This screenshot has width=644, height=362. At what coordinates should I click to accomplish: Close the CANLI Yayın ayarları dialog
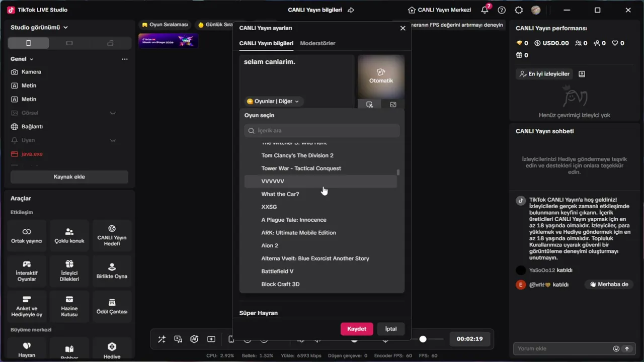pos(403,28)
